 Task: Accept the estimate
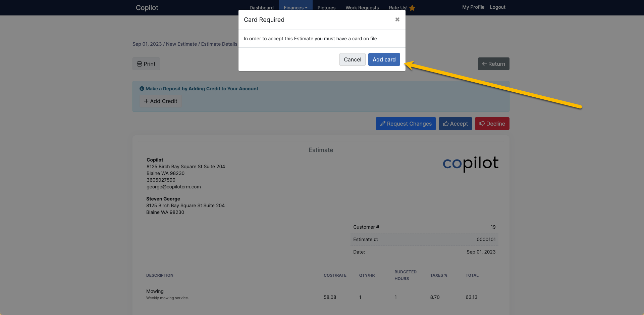coord(455,124)
